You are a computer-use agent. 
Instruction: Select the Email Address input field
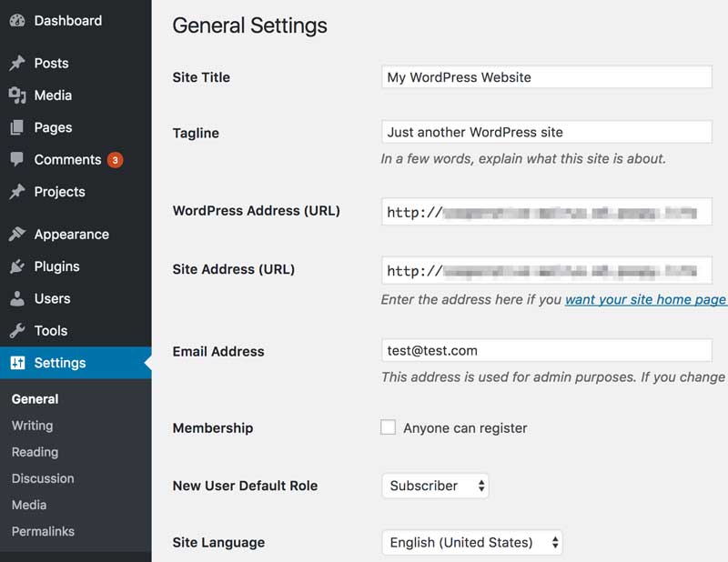(546, 350)
